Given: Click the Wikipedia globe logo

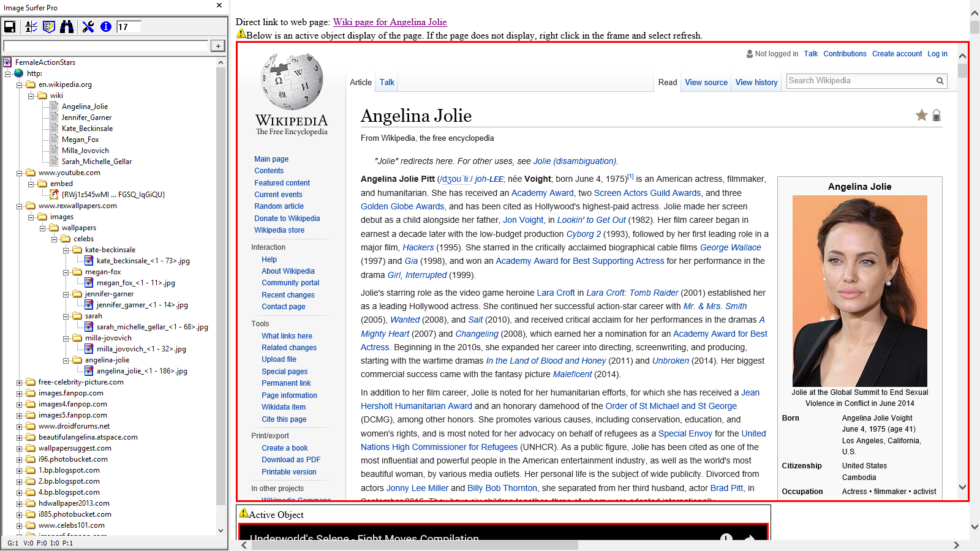Looking at the screenshot, I should 292,81.
